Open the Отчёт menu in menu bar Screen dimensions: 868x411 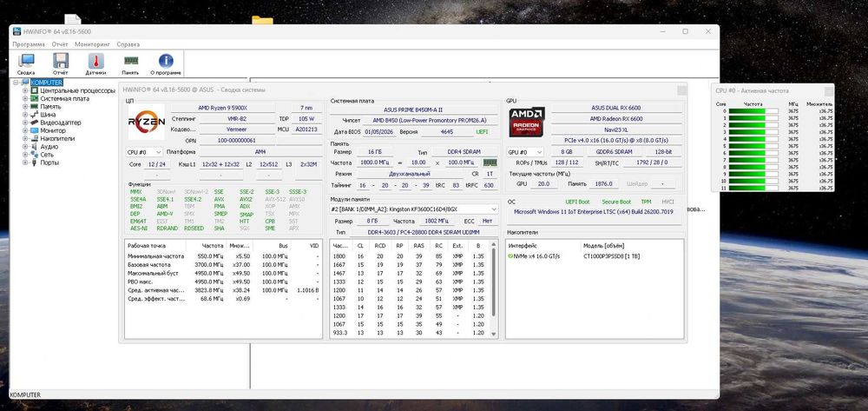click(60, 44)
